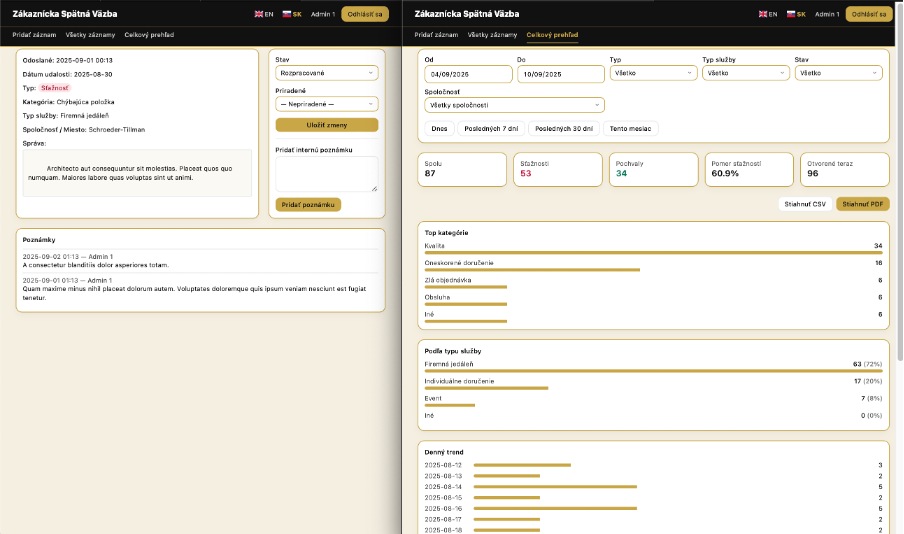This screenshot has height=534, width=904.
Task: Click the Sťažnosť type badge
Action: coord(55,88)
